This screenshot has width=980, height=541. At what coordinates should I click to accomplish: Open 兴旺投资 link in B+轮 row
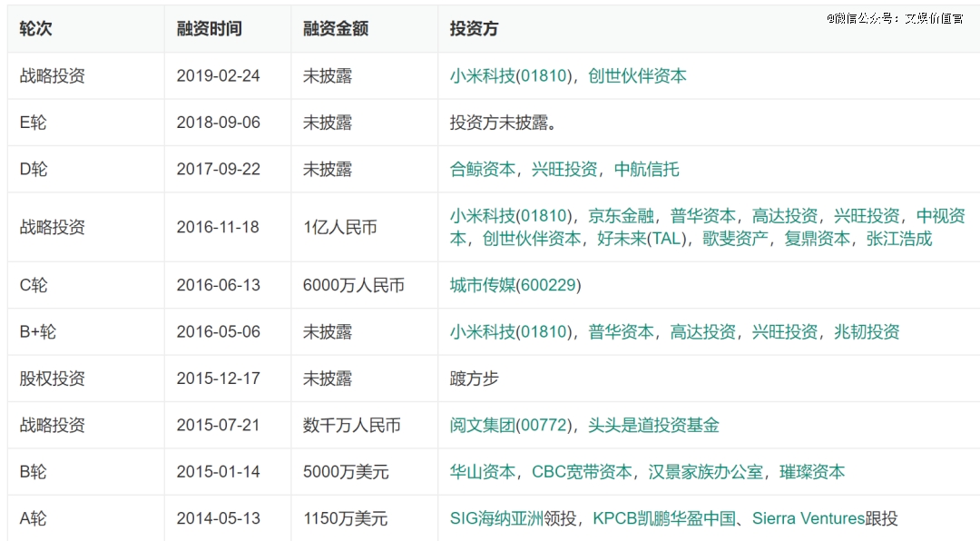(785, 331)
